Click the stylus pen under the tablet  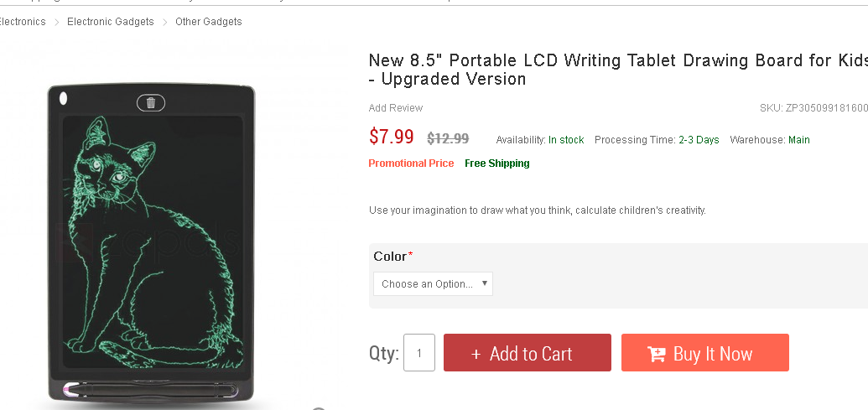151,390
